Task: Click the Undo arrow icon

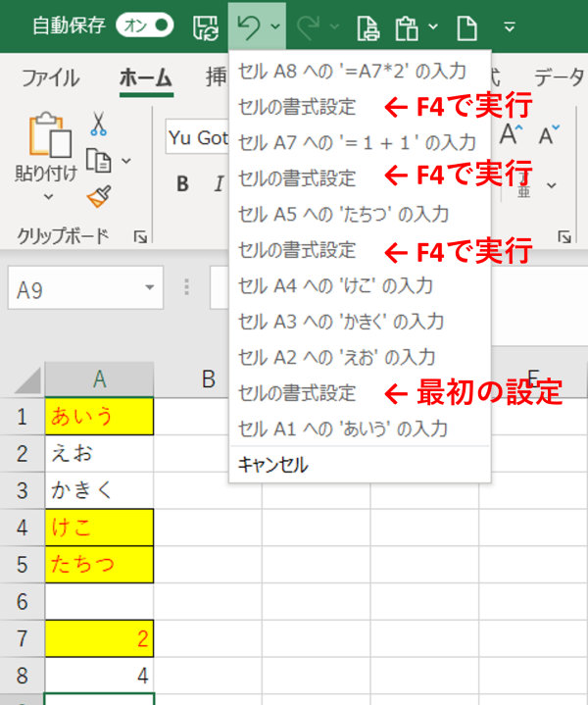Action: click(249, 26)
